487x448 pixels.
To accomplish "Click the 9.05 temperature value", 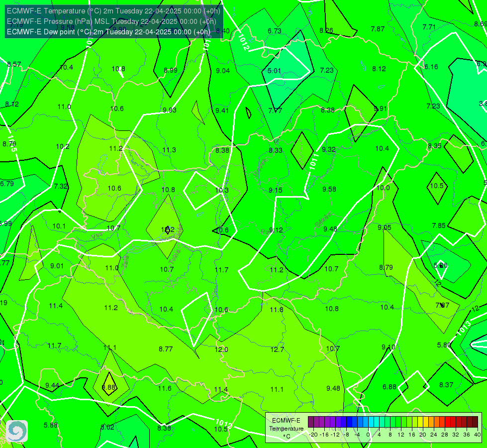I will click(x=385, y=227).
